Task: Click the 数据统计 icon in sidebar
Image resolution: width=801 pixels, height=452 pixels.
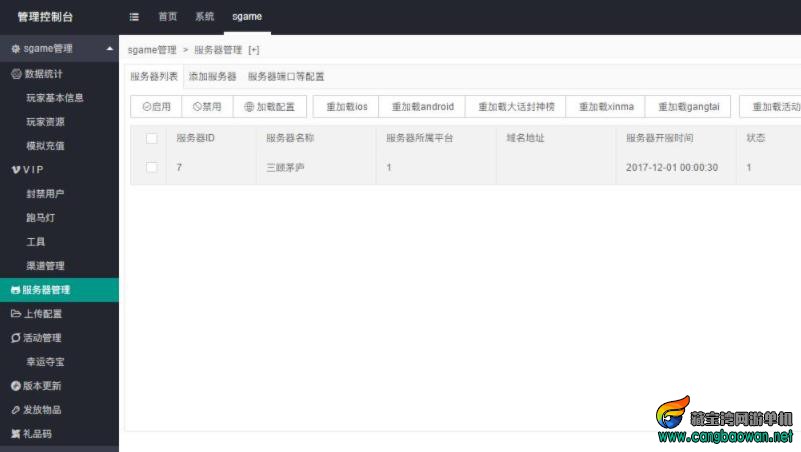Action: tap(16, 74)
